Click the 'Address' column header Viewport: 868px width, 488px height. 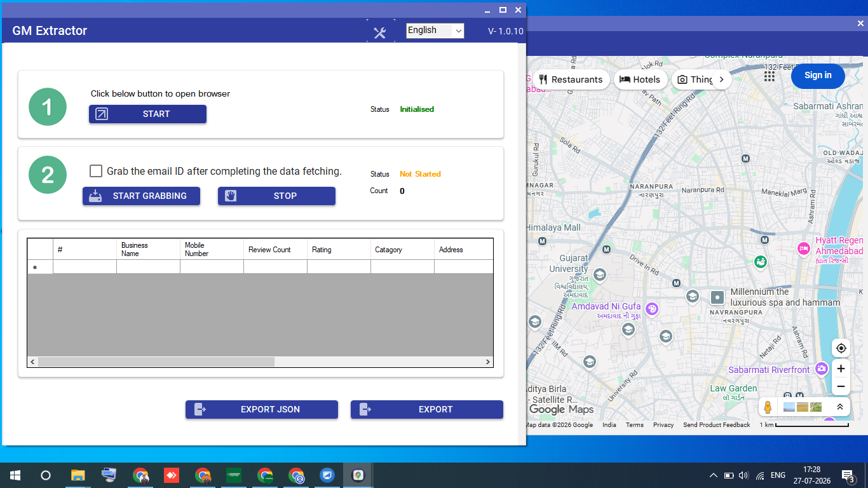[x=463, y=249]
